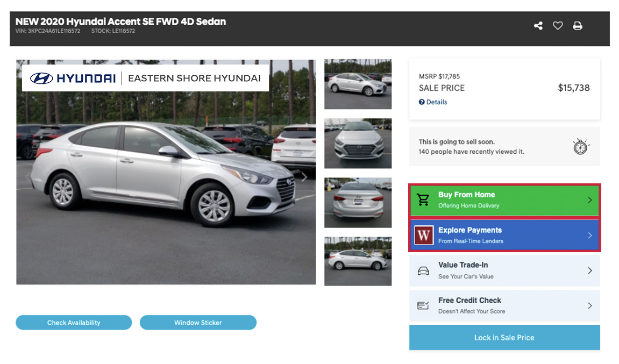Select Buy From Home option
Screen dimensions: 619x364
(x=504, y=200)
